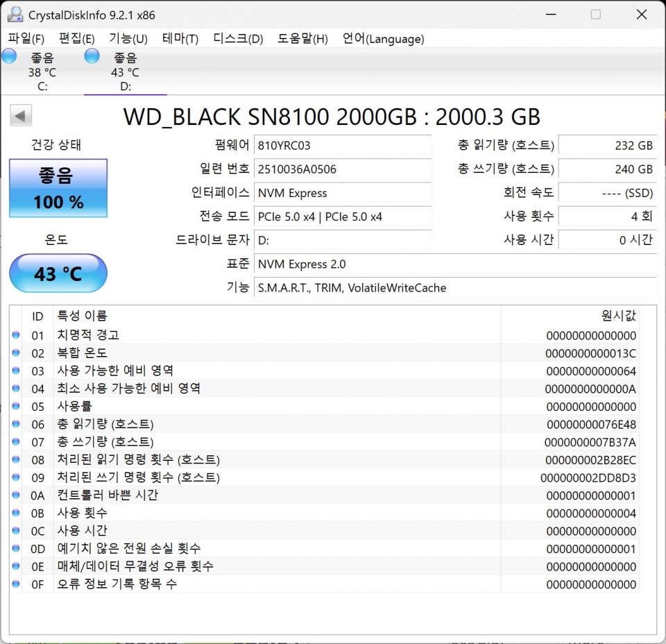Click the 좋음 100 % health status button
Viewport: 666px width, 644px height.
(x=58, y=188)
